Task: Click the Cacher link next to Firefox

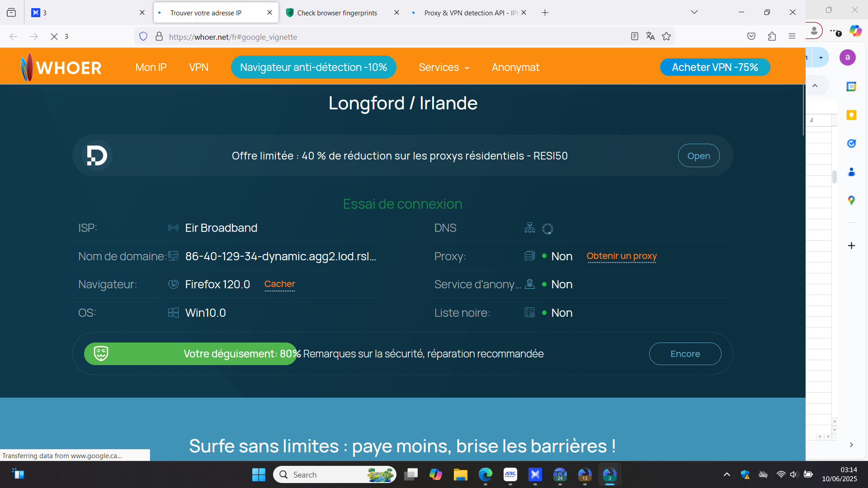Action: pyautogui.click(x=279, y=284)
